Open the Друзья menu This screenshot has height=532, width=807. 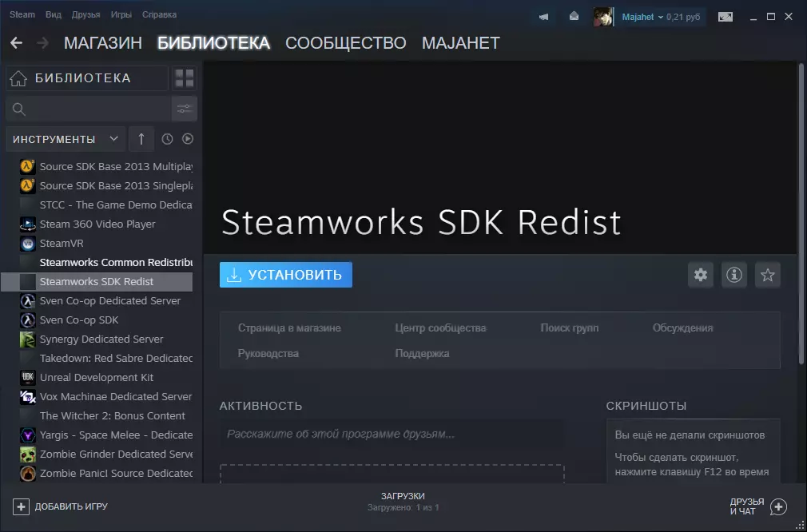click(86, 14)
